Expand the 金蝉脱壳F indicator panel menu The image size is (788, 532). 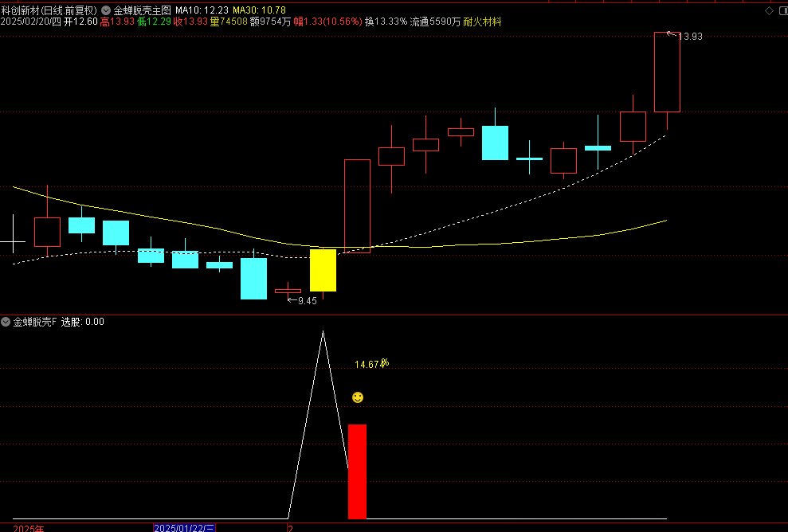point(6,322)
